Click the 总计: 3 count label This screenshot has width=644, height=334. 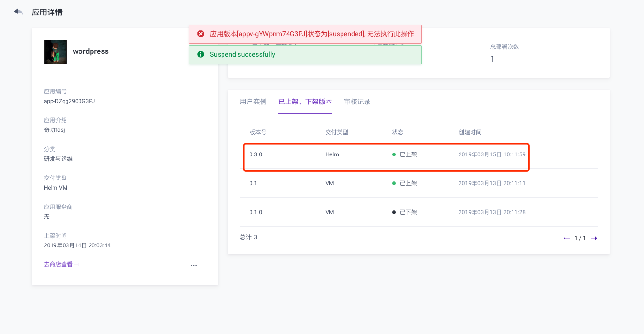[248, 237]
